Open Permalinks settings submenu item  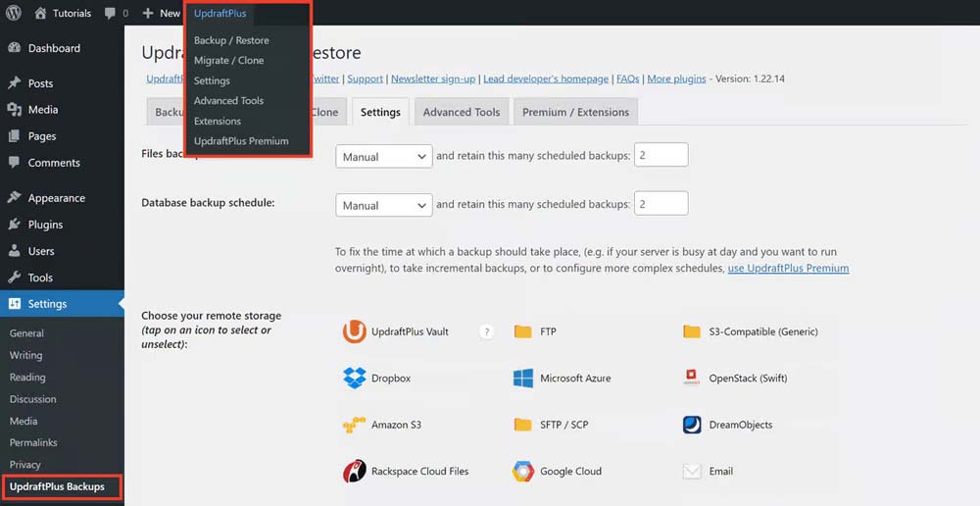point(33,443)
